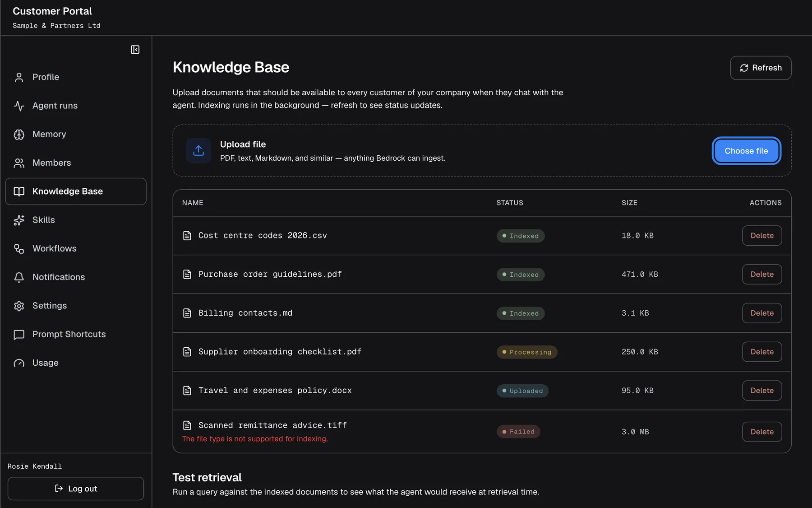Click the Memory brain icon
Viewport: 812px width, 508px height.
[19, 135]
